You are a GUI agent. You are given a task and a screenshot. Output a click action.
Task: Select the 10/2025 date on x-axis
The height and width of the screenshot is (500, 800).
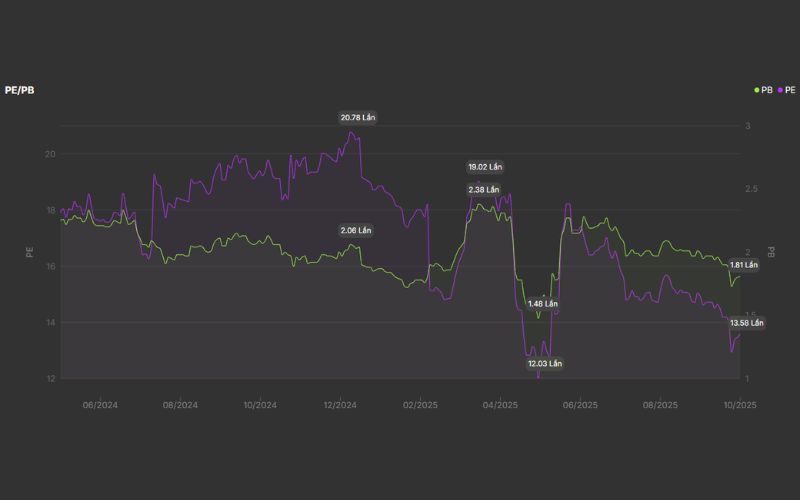740,405
